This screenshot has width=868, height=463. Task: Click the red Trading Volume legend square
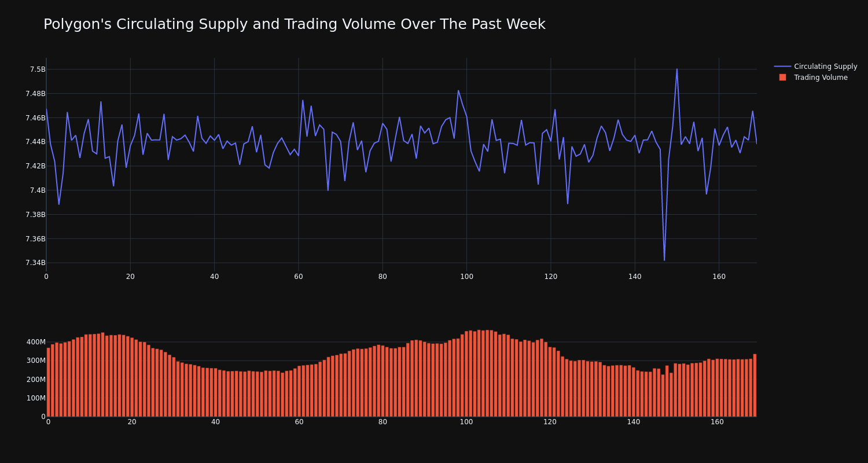782,78
